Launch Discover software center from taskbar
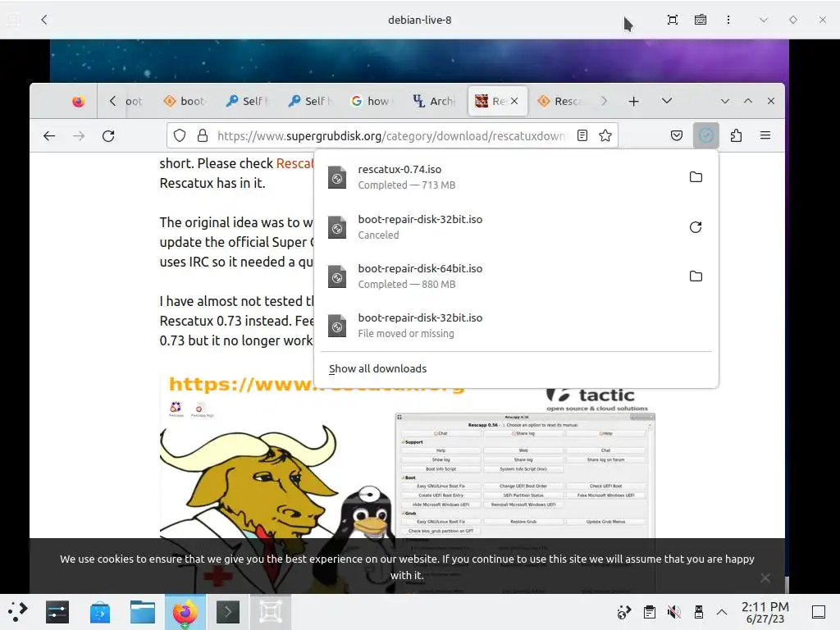The width and height of the screenshot is (840, 630). tap(99, 612)
